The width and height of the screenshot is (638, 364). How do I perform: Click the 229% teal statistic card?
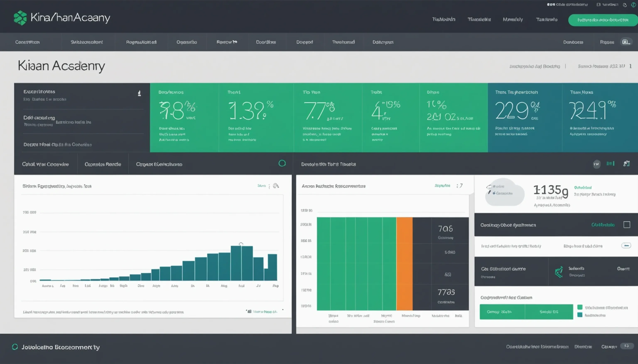click(x=525, y=118)
